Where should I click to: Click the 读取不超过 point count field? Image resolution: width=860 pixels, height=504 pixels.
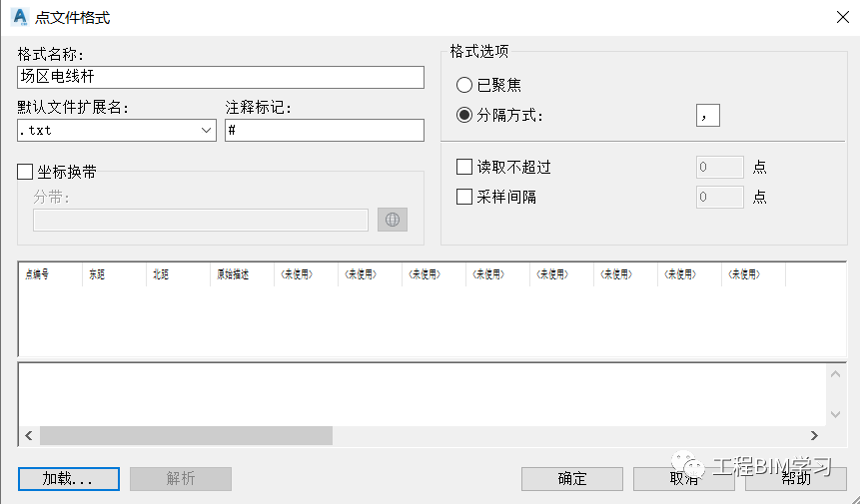[719, 167]
